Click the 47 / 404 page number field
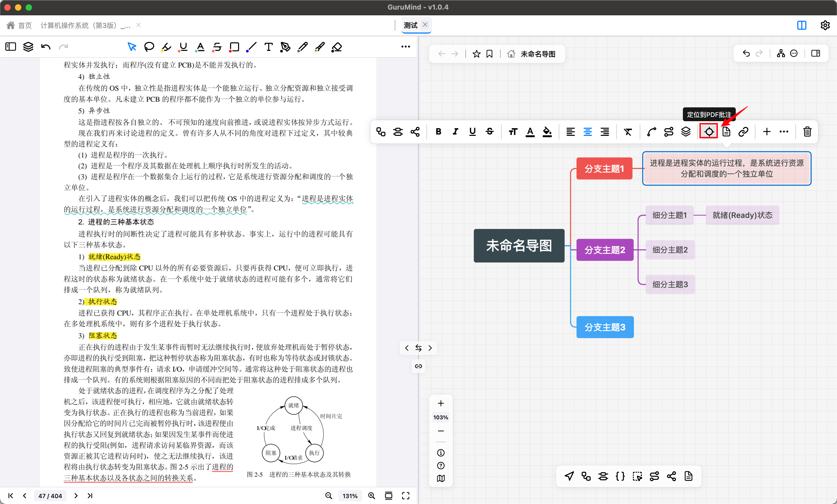Viewport: 837px width, 504px height. pyautogui.click(x=50, y=495)
